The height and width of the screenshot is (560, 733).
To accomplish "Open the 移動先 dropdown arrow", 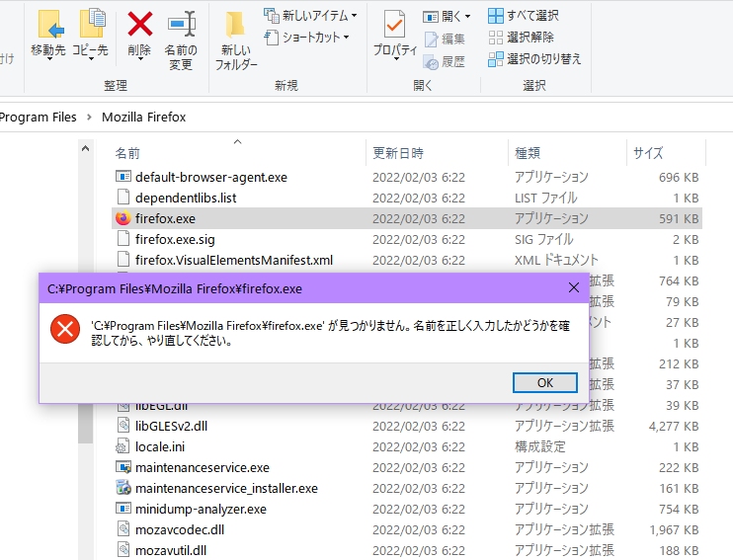I will pos(49,59).
